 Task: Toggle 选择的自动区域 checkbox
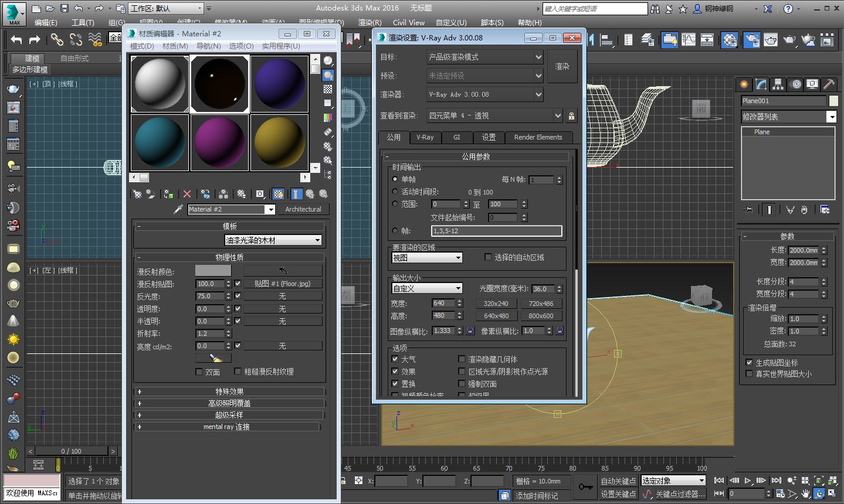(x=488, y=257)
